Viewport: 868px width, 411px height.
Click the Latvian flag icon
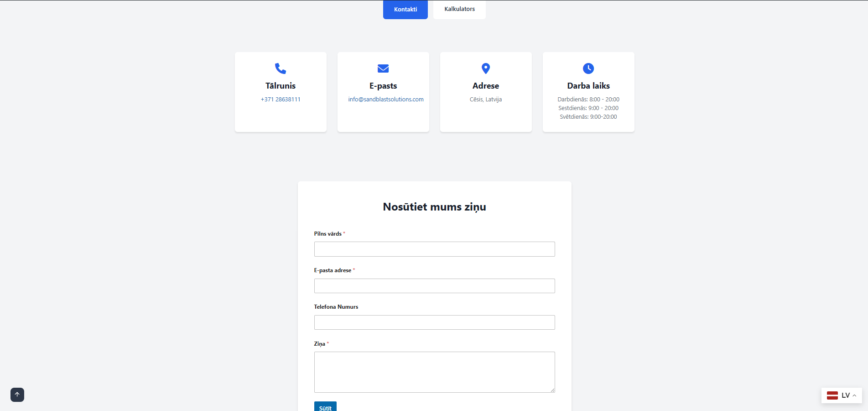tap(832, 395)
